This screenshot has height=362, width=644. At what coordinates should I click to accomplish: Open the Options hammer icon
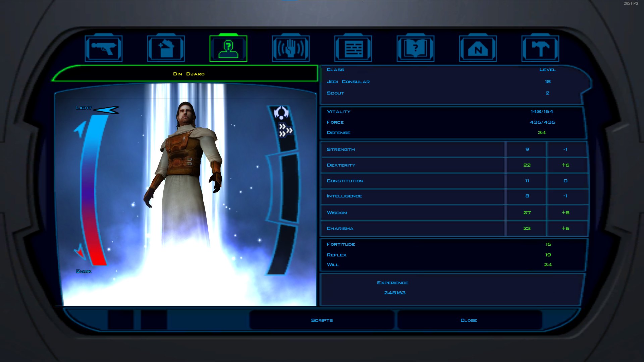pyautogui.click(x=540, y=49)
